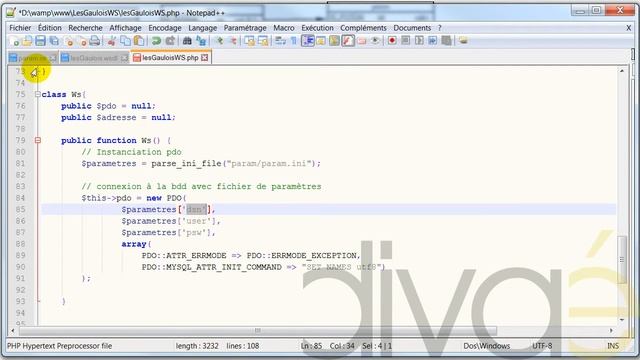Run macro multiple times icon
The height and width of the screenshot is (360, 640).
point(433,41)
